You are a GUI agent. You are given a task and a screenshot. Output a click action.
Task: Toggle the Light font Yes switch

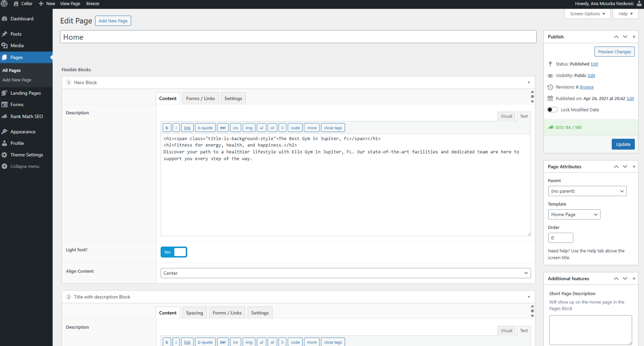174,252
